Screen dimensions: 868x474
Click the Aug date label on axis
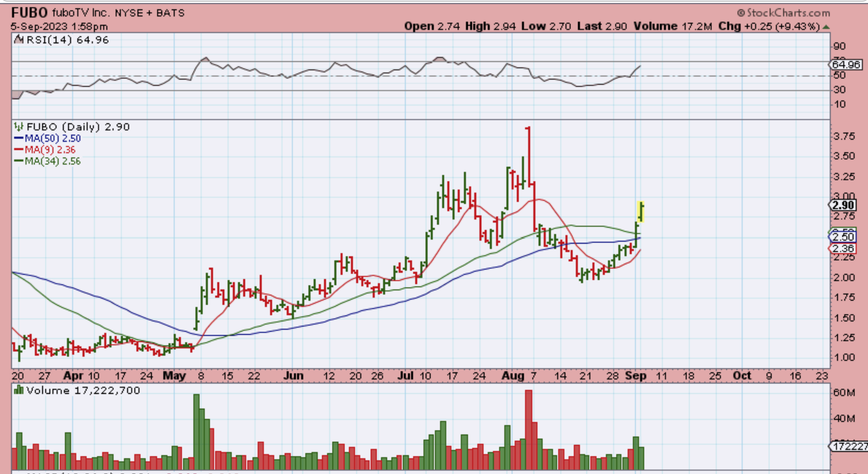point(513,376)
